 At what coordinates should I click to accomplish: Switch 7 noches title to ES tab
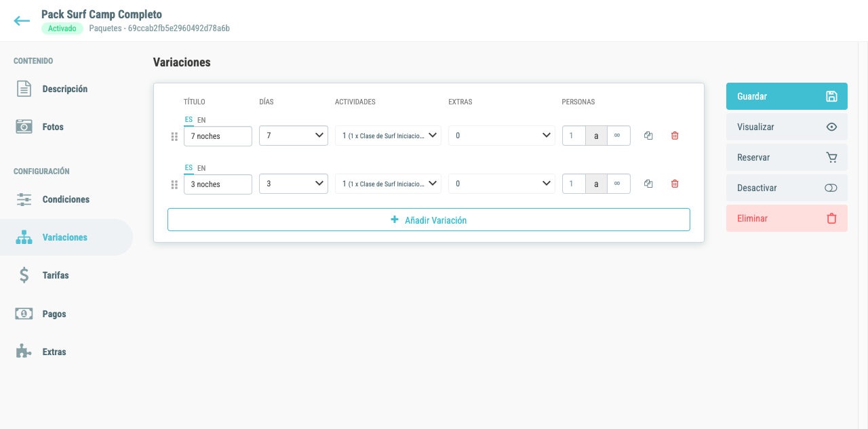tap(189, 120)
